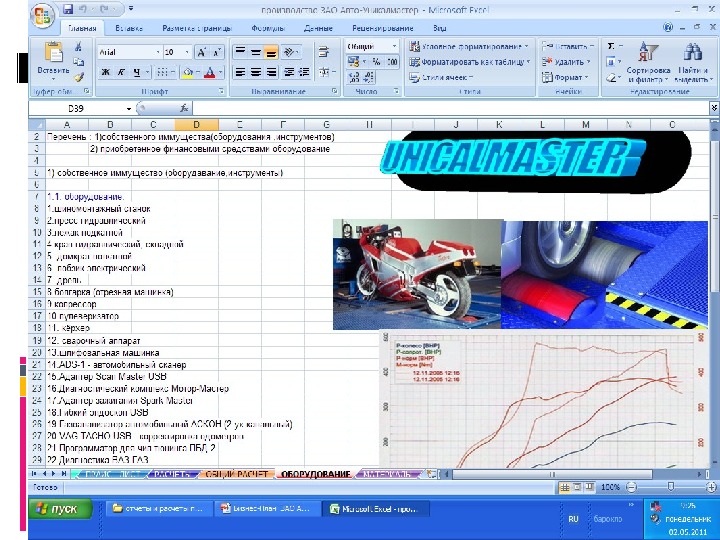The width and height of the screenshot is (720, 540).
Task: Click Merge and Center icon
Action: point(324,72)
